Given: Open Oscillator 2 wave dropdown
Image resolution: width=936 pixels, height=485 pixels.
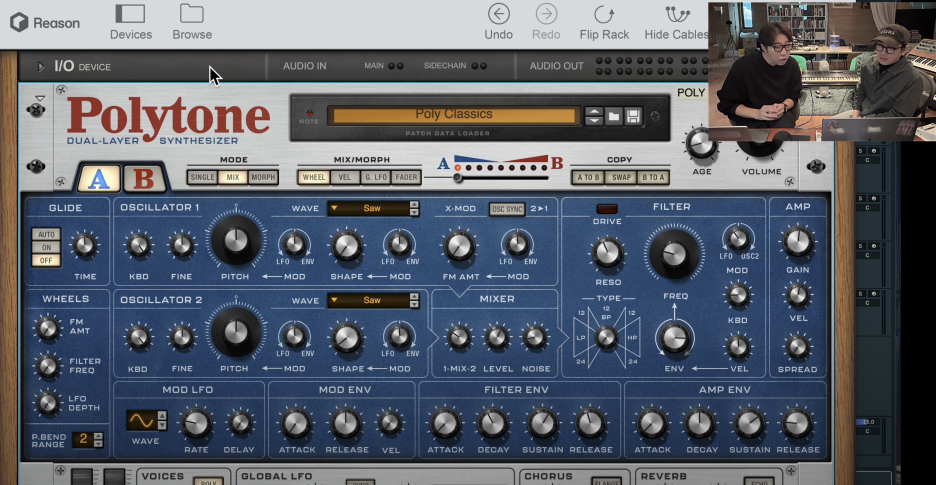Looking at the screenshot, I should point(368,300).
